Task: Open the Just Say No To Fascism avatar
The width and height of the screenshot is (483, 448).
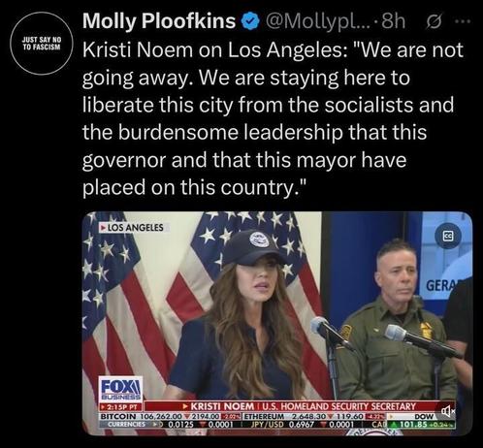Action: [42, 44]
